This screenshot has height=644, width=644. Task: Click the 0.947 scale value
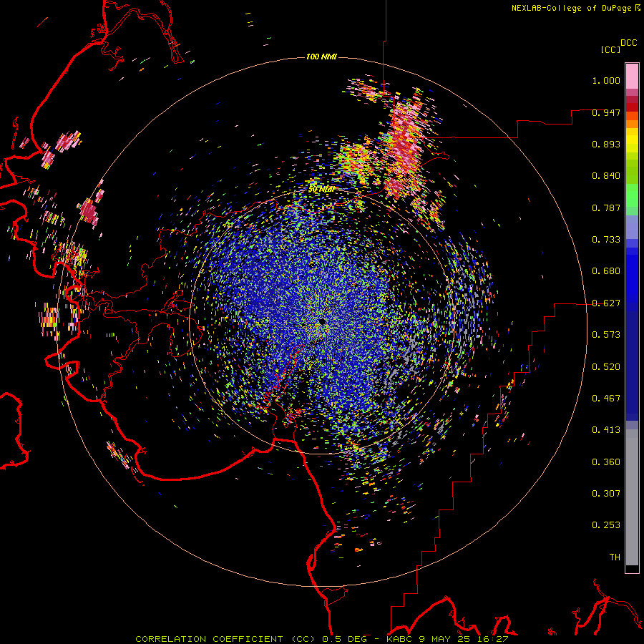(x=606, y=112)
